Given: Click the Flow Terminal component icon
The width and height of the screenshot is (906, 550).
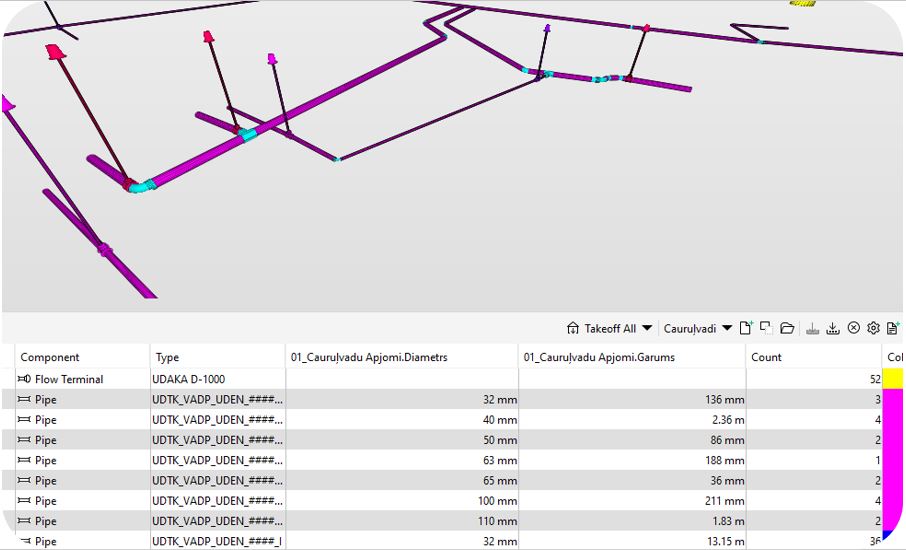Looking at the screenshot, I should tap(24, 380).
